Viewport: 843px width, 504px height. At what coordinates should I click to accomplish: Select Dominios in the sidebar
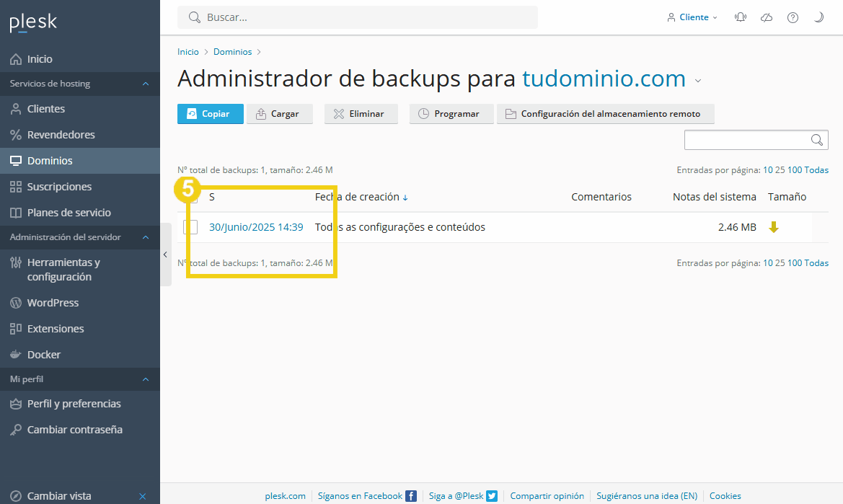[79, 161]
